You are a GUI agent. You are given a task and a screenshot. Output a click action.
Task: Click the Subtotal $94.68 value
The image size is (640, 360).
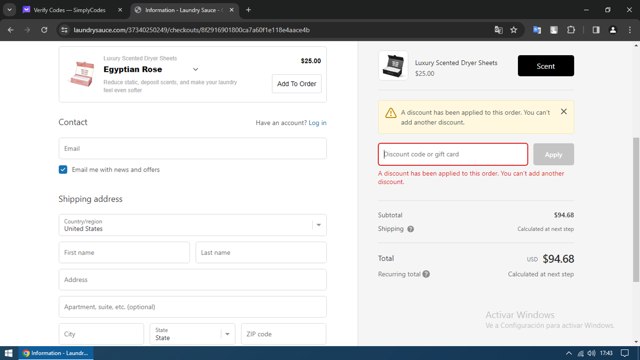564,215
